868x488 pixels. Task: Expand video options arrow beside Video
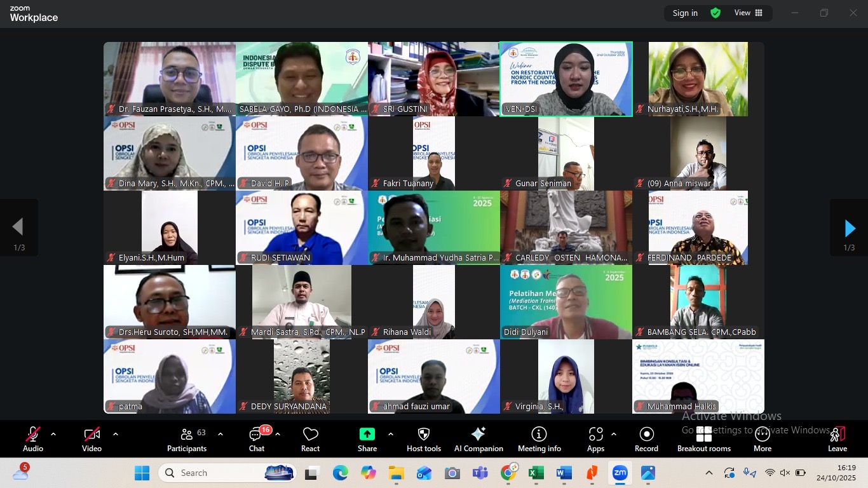point(116,435)
